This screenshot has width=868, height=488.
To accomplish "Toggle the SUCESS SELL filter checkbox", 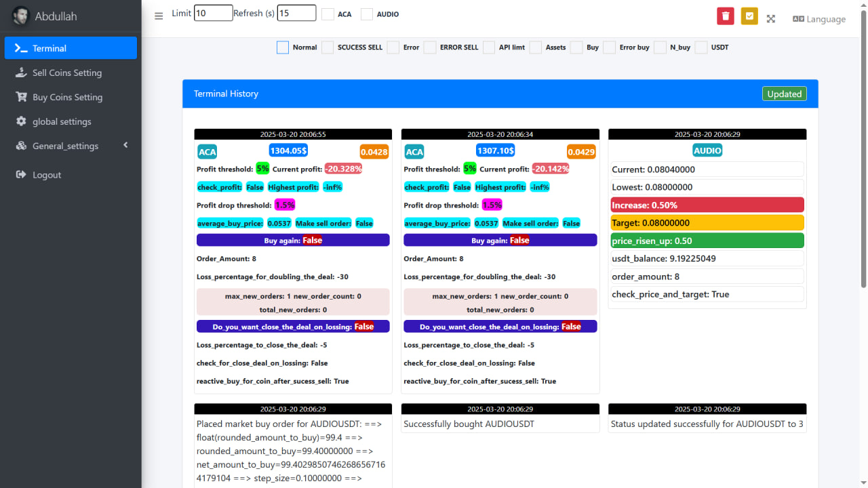I will pos(328,47).
